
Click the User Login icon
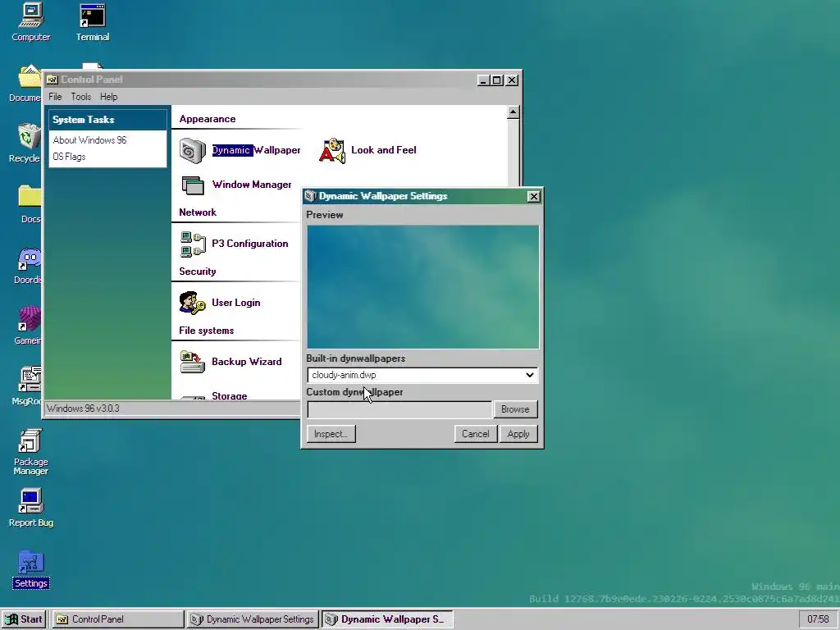pyautogui.click(x=192, y=303)
